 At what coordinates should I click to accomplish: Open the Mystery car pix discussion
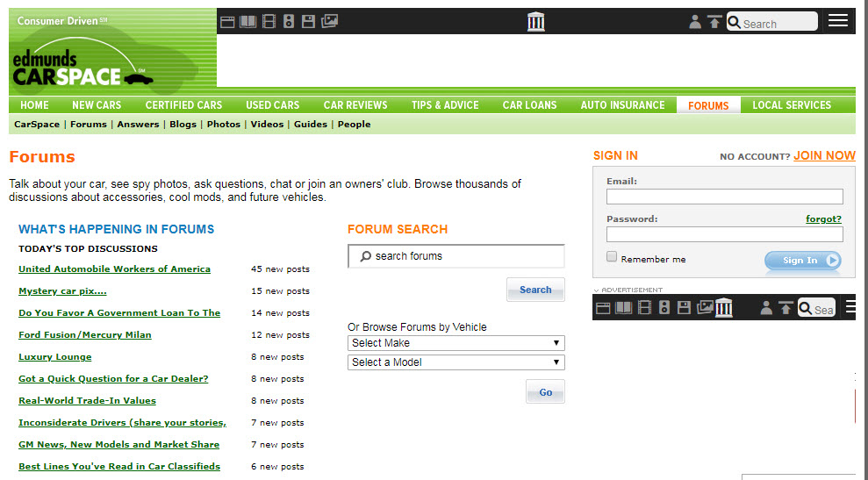point(62,291)
